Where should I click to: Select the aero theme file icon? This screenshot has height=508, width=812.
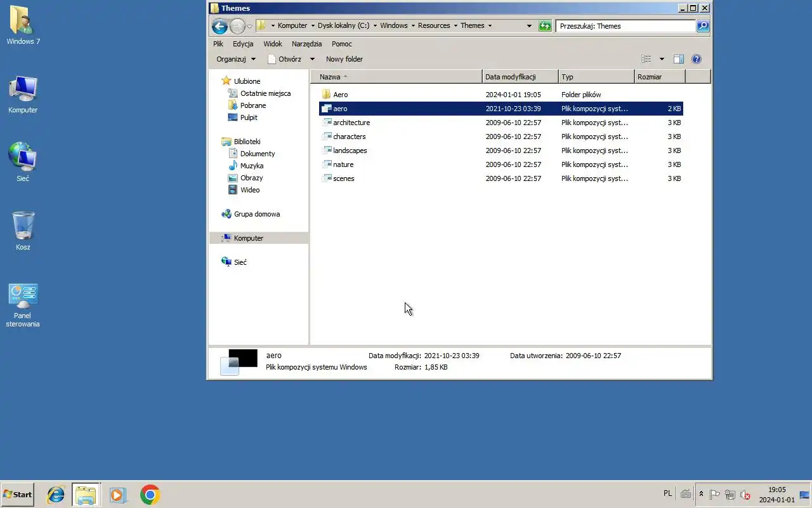(x=326, y=109)
